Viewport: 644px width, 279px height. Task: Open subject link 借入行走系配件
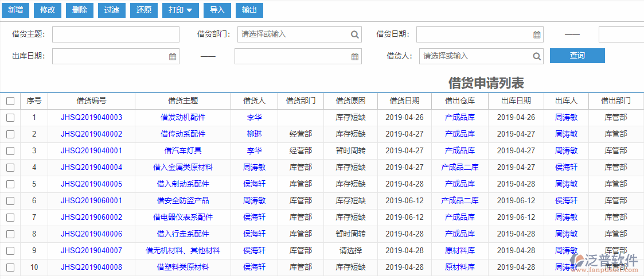coord(183,234)
